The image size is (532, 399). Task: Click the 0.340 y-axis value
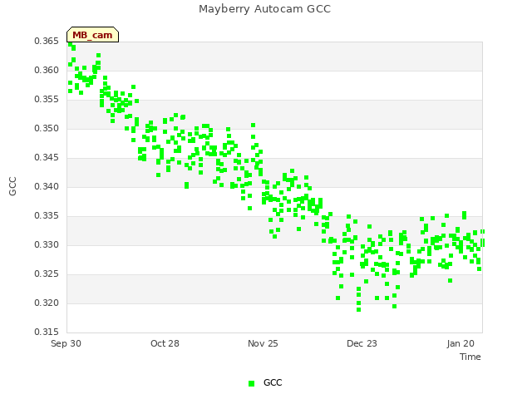(x=47, y=186)
